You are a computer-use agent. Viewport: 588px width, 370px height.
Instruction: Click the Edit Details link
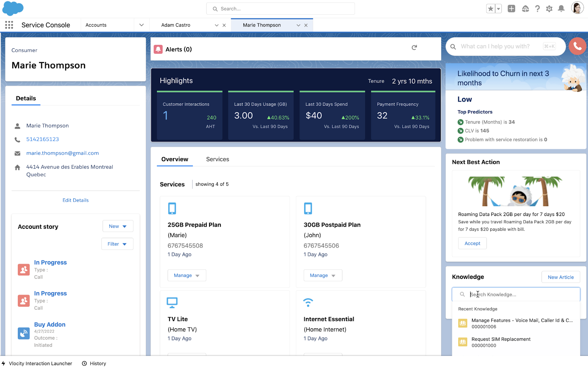pos(75,200)
